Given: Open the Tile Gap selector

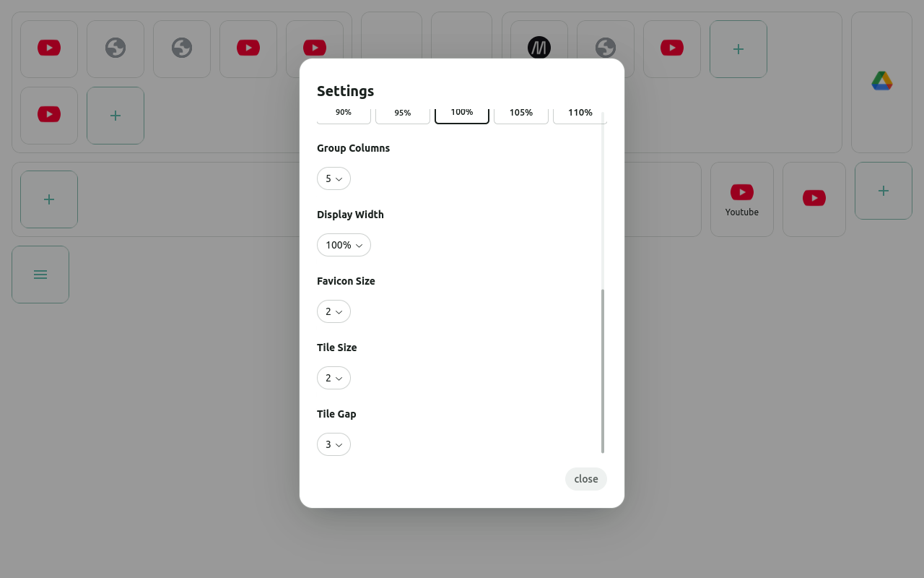Looking at the screenshot, I should point(334,444).
